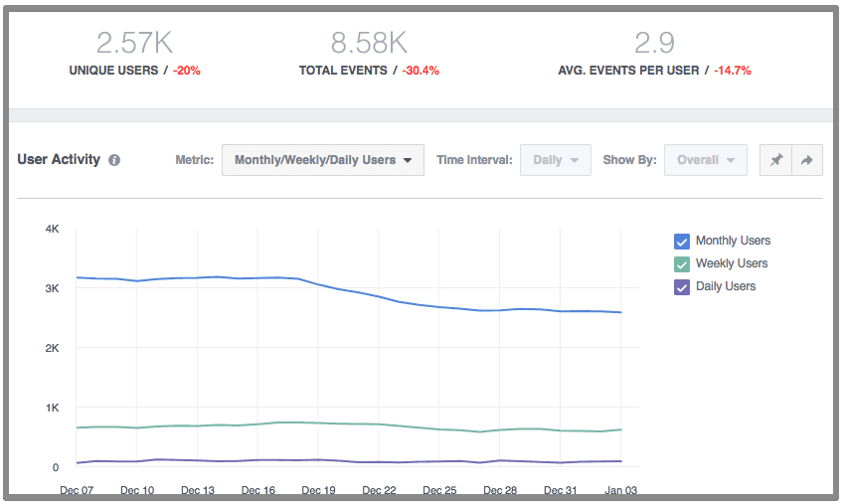Click the share arrow icon
The image size is (844, 504).
(807, 160)
